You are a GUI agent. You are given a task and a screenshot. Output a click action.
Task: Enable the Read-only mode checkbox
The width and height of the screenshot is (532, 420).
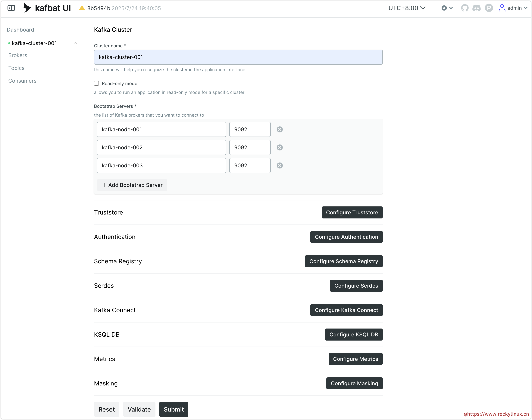pyautogui.click(x=96, y=83)
